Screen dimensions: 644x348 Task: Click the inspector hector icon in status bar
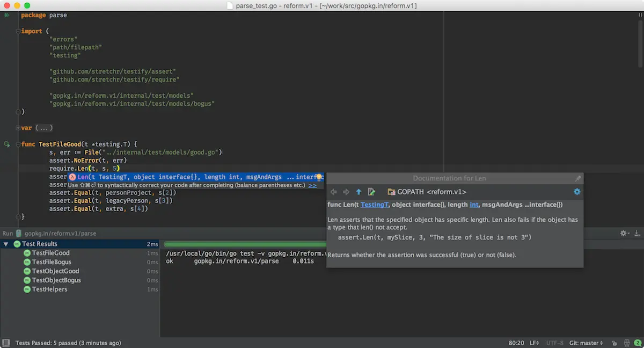click(626, 343)
